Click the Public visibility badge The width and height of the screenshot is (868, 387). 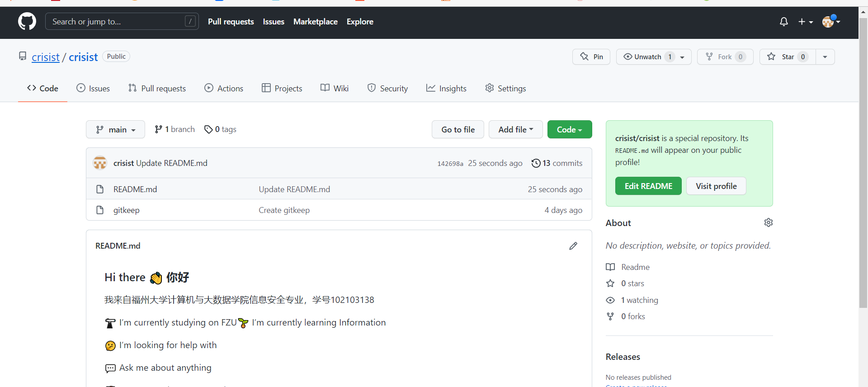[116, 57]
